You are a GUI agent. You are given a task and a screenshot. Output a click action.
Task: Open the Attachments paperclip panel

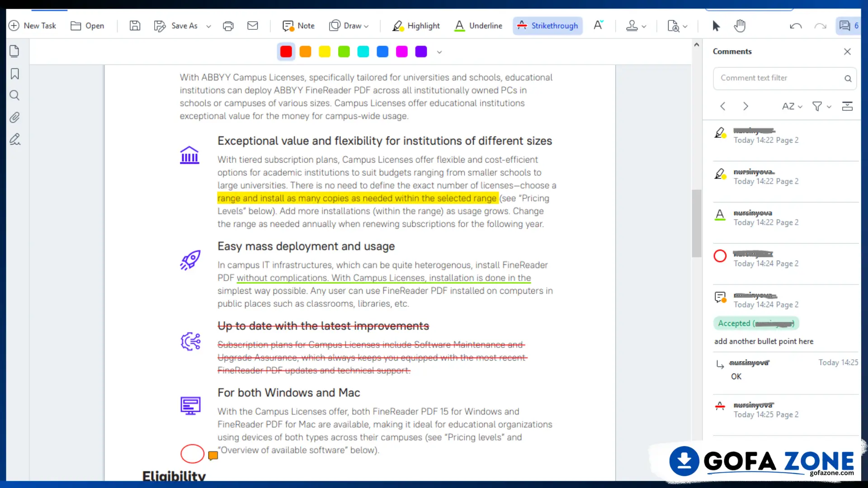point(14,117)
